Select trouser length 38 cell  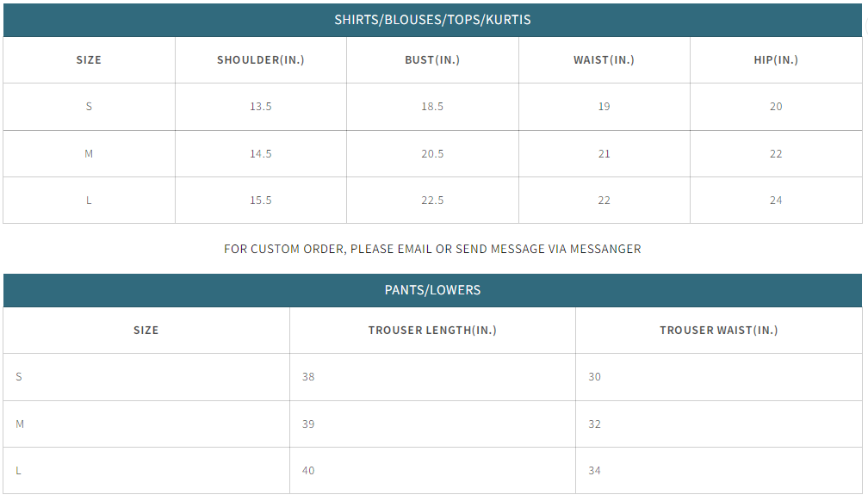click(308, 377)
